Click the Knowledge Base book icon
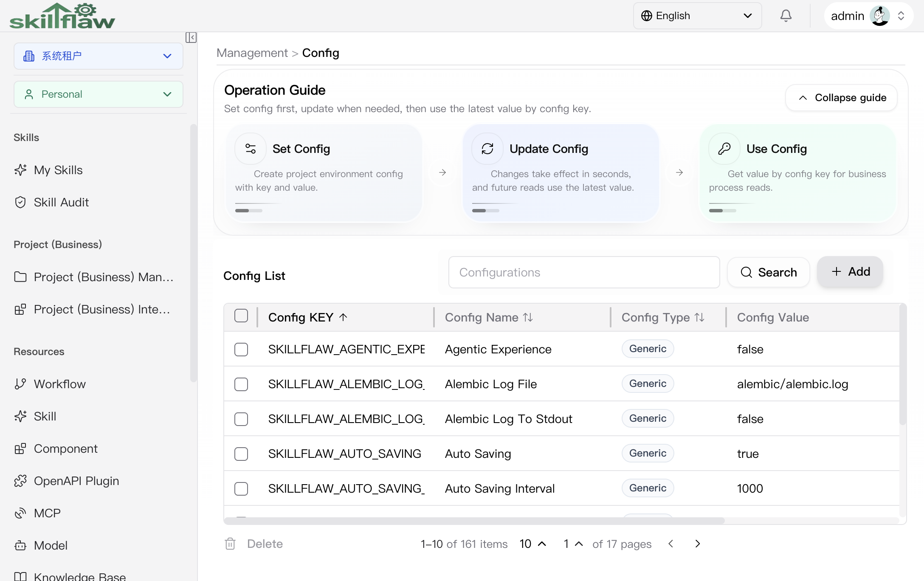Viewport: 924px width, 581px height. click(20, 577)
